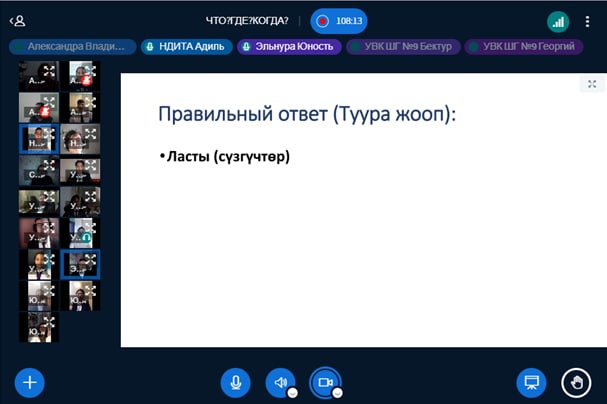607x404 pixels.
Task: Open the user list panel
Action: 18,20
